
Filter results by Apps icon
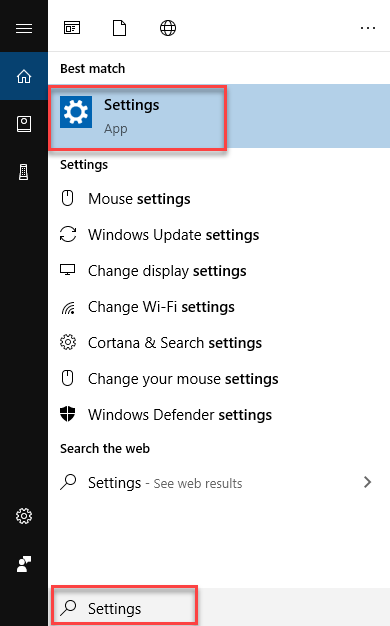(x=72, y=28)
